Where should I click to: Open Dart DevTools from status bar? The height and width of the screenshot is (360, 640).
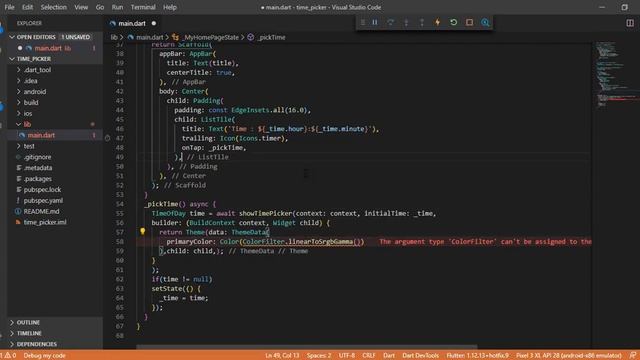click(420, 356)
